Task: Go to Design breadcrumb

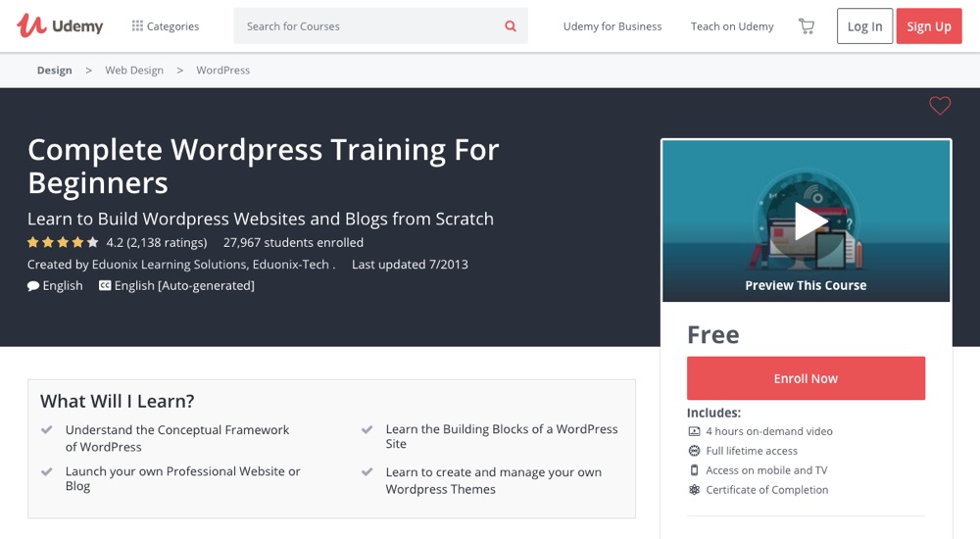Action: tap(54, 70)
